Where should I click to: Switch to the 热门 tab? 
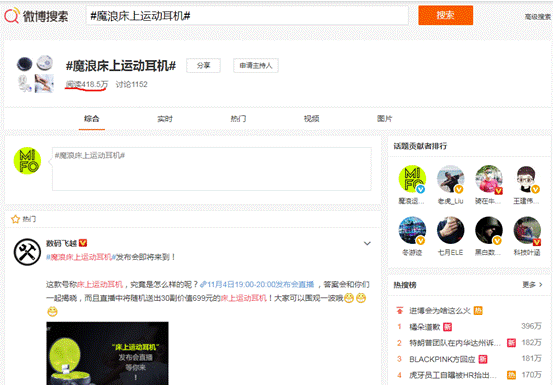238,119
